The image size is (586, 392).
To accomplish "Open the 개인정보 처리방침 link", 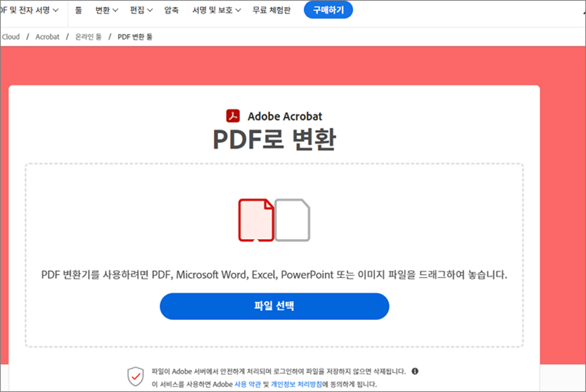I will pyautogui.click(x=297, y=384).
